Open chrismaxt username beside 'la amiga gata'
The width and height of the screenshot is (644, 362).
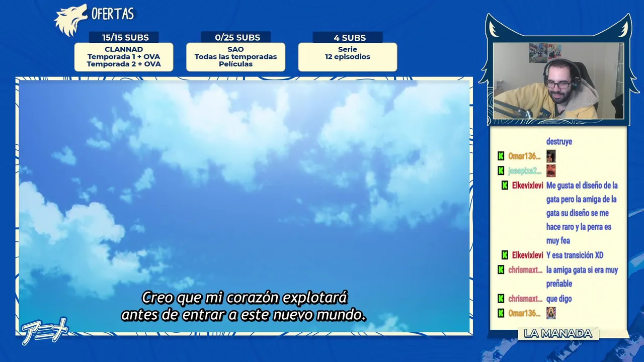click(x=525, y=270)
